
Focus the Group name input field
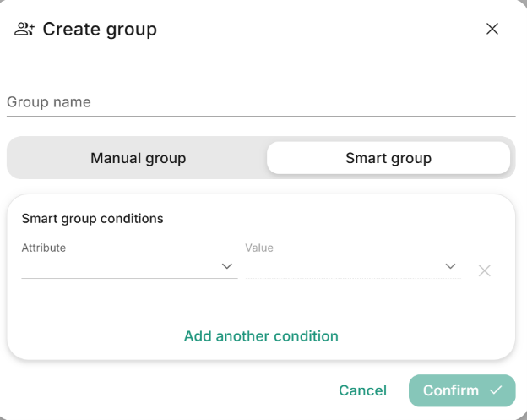point(261,102)
